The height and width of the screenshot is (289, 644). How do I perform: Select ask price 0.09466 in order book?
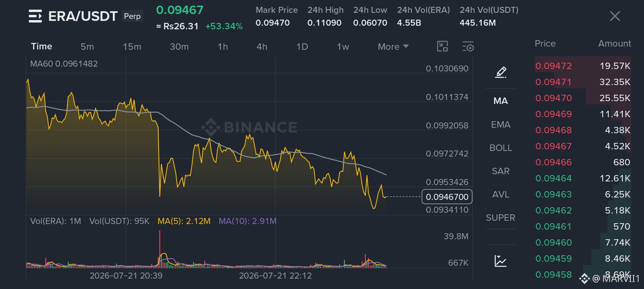[x=554, y=162]
